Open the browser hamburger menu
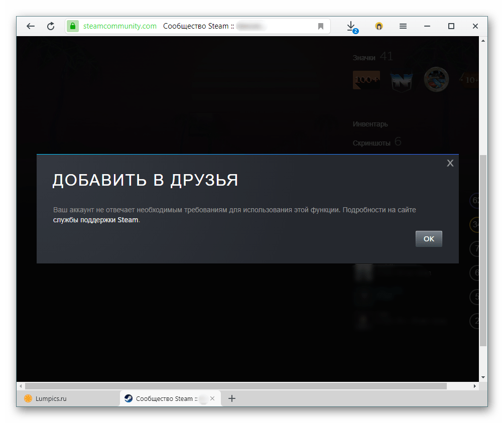This screenshot has height=423, width=504. (x=403, y=26)
